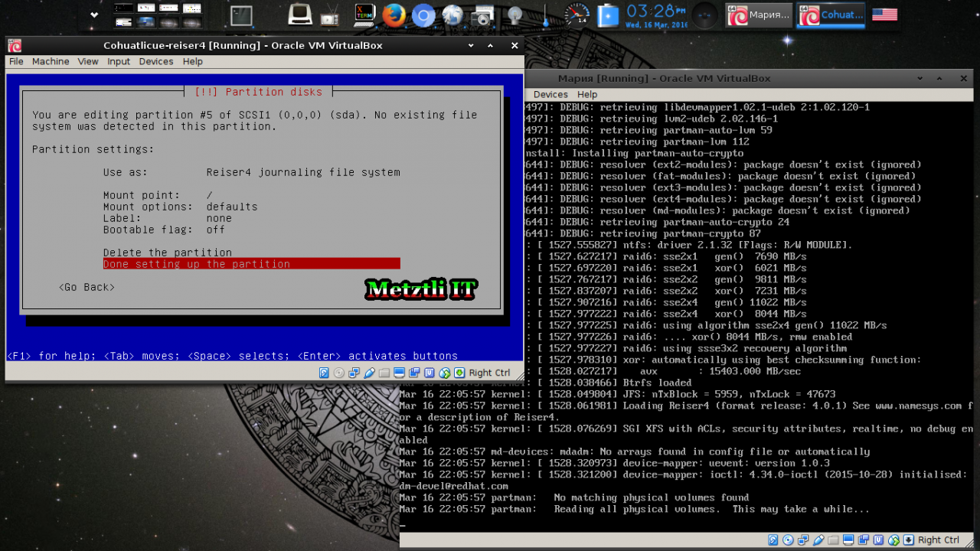Open Help menu in Cohuatlicue window
This screenshot has height=551, width=980.
coord(193,61)
